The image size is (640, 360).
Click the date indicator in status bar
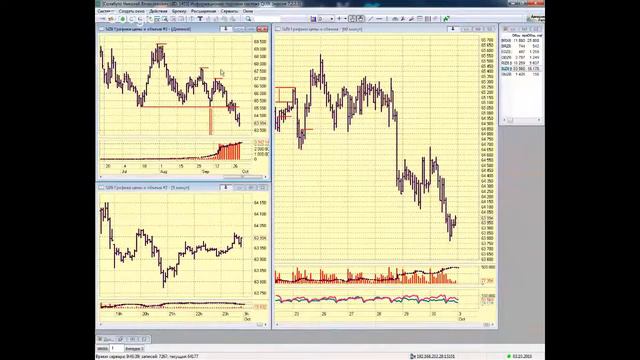(521, 356)
